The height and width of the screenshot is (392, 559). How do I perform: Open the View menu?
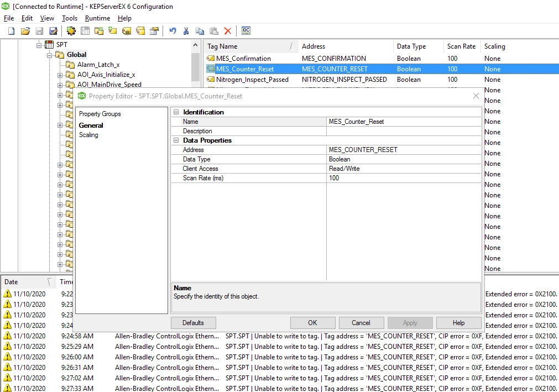coord(47,18)
